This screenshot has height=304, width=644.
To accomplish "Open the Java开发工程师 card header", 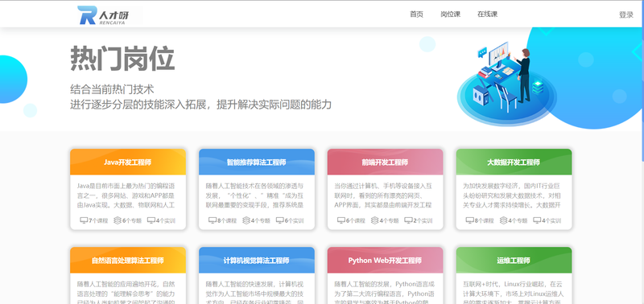I will coord(128,162).
